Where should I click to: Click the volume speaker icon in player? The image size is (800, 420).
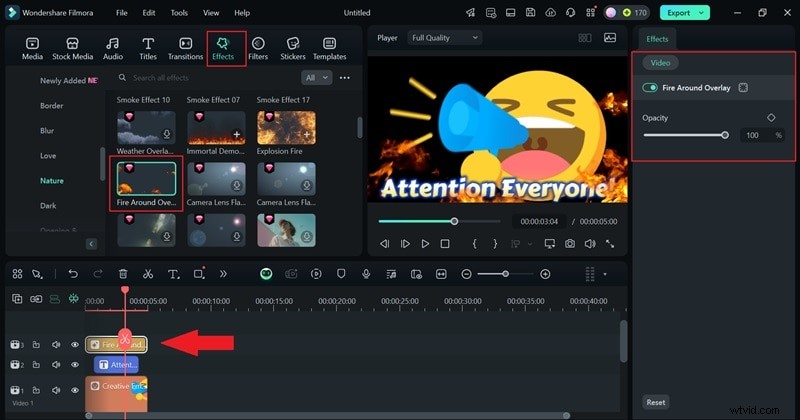point(590,244)
